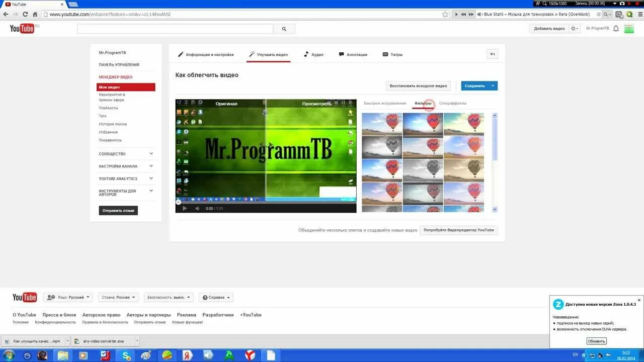This screenshot has width=644, height=362.
Task: Click the video progress bar
Action: point(266,202)
